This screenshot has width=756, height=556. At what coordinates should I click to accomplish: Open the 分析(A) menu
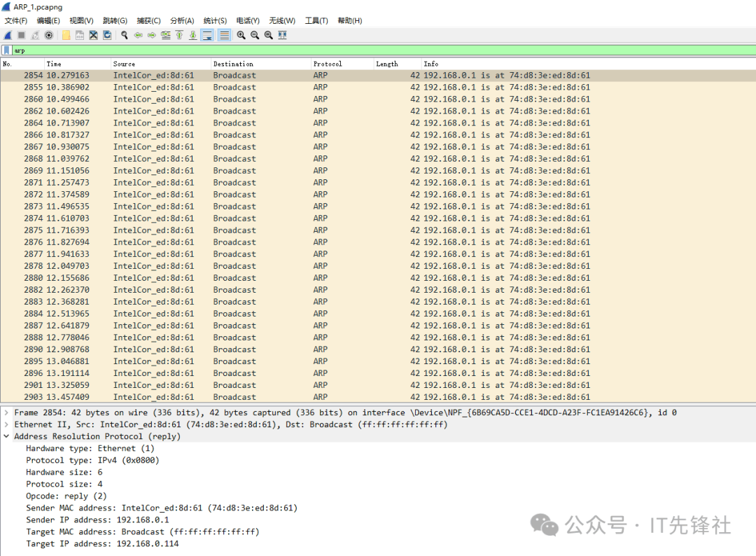(182, 21)
